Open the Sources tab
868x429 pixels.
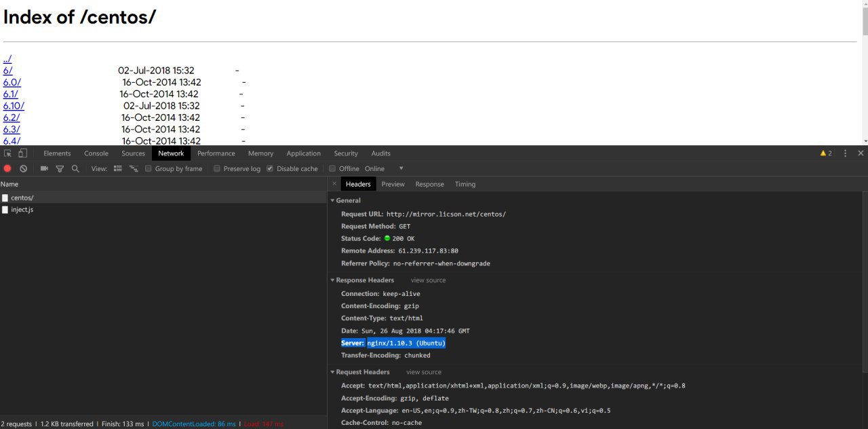click(x=134, y=153)
